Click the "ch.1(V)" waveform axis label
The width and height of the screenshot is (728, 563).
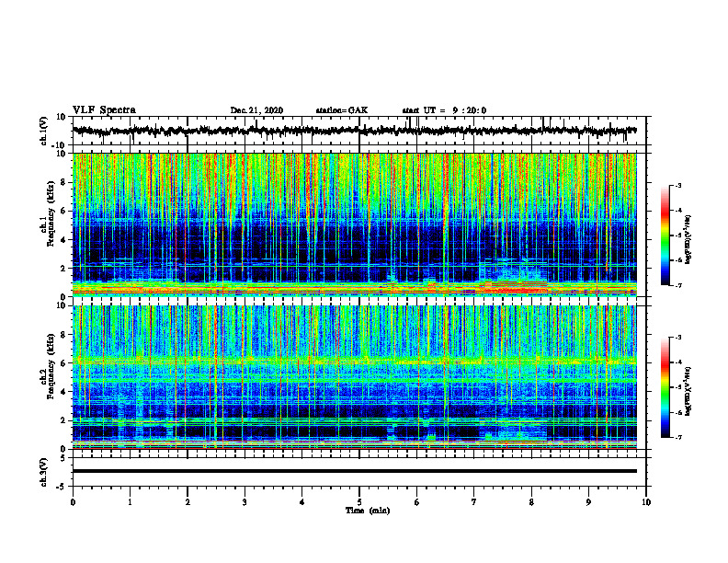(44, 131)
